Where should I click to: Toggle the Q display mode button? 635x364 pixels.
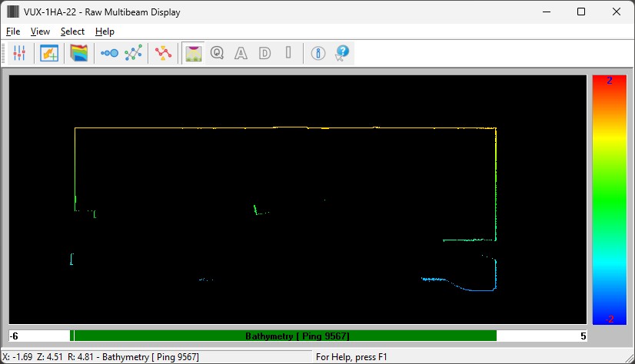pyautogui.click(x=217, y=54)
